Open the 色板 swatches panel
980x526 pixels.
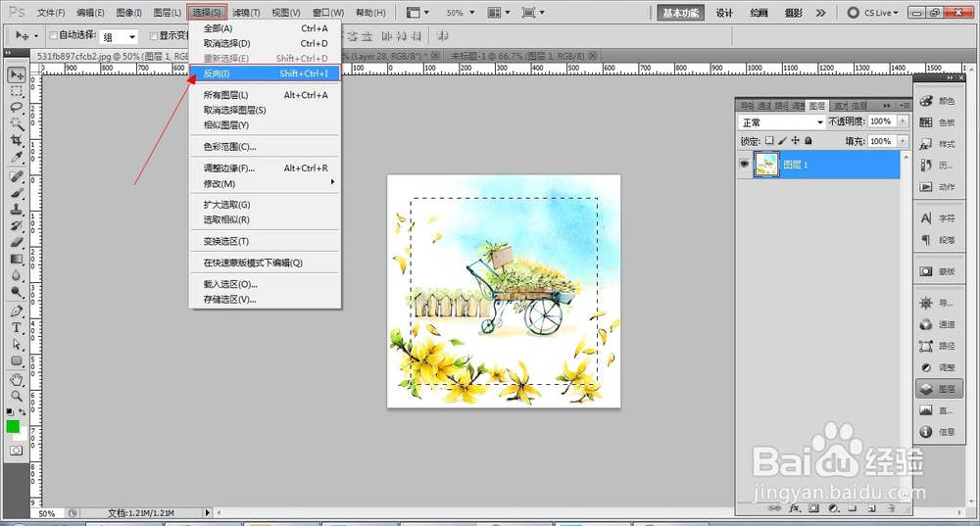pos(938,122)
